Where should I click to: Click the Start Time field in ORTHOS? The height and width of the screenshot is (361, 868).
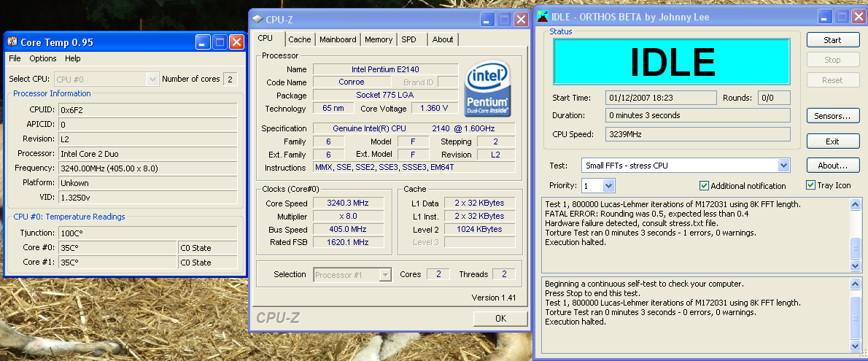pyautogui.click(x=660, y=98)
